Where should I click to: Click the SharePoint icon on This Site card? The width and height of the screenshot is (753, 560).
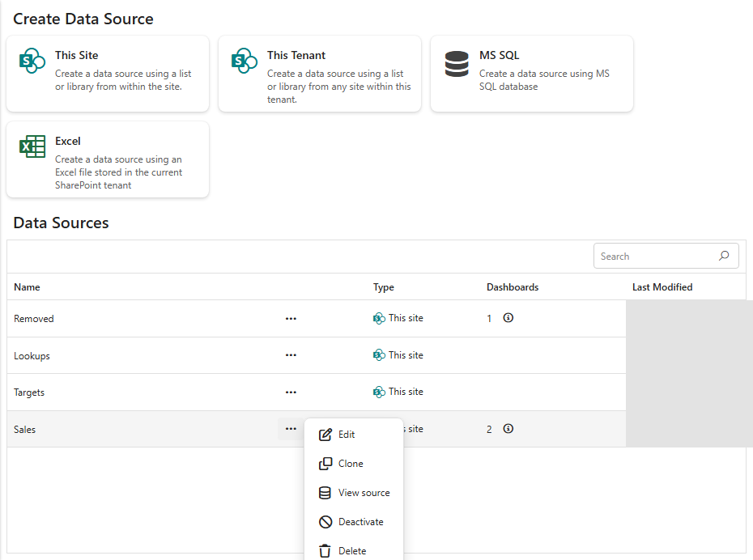[x=32, y=61]
